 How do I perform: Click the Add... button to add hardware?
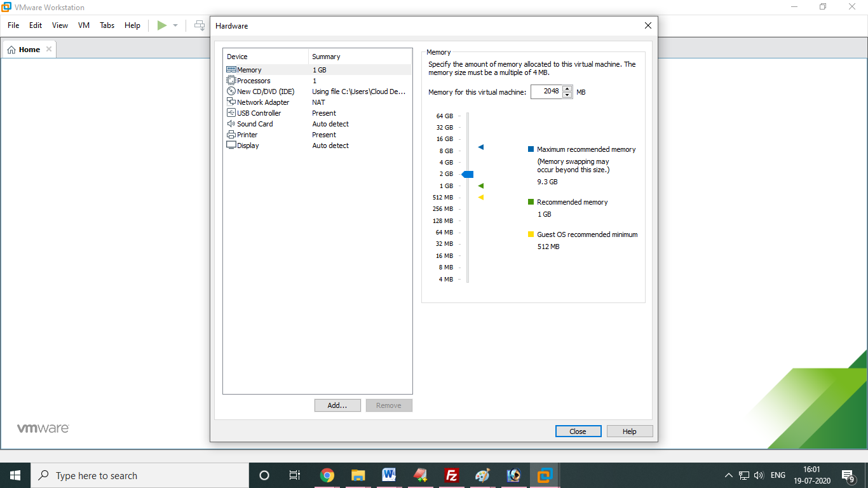pos(337,405)
